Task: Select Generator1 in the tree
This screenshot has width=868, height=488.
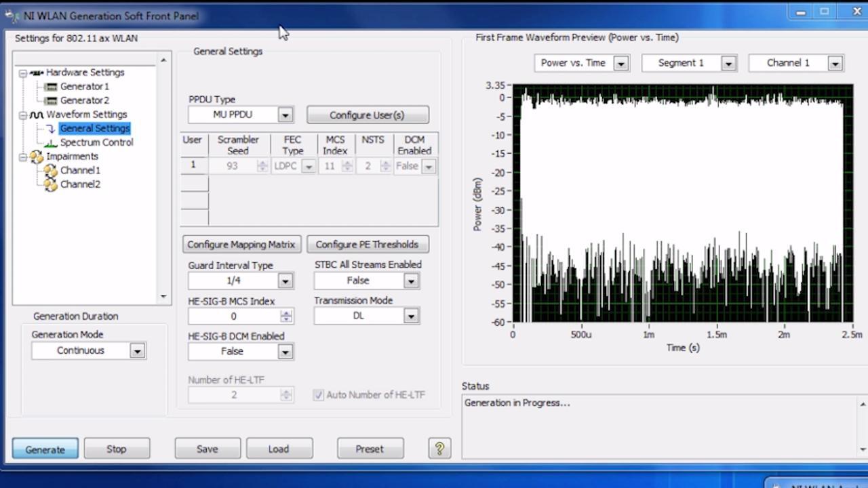Action: click(x=84, y=87)
